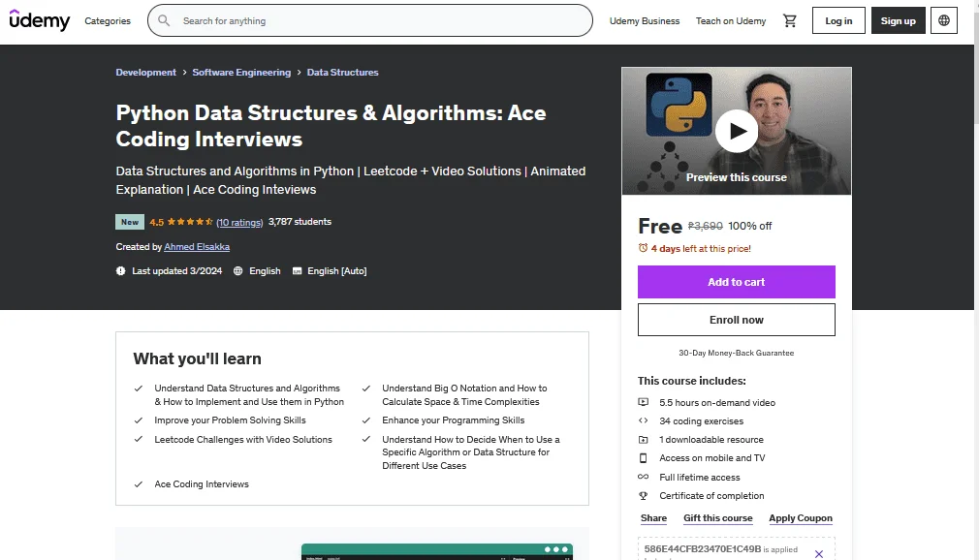Click the Sign up button
This screenshot has width=979, height=560.
click(898, 20)
